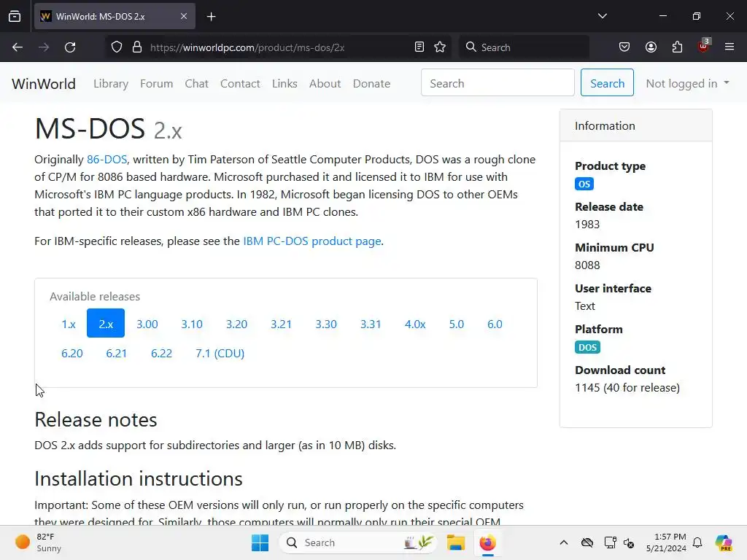Open the Contact nav item
Viewport: 747px width, 560px height.
240,83
